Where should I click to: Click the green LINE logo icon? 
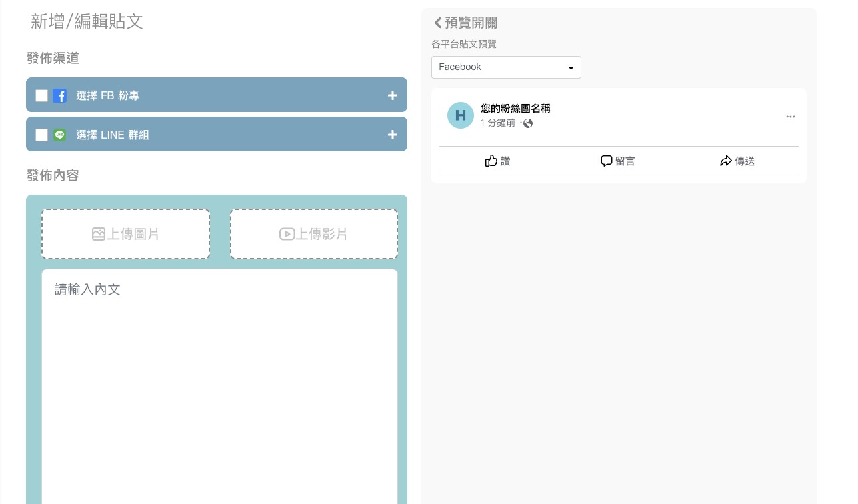(x=59, y=135)
